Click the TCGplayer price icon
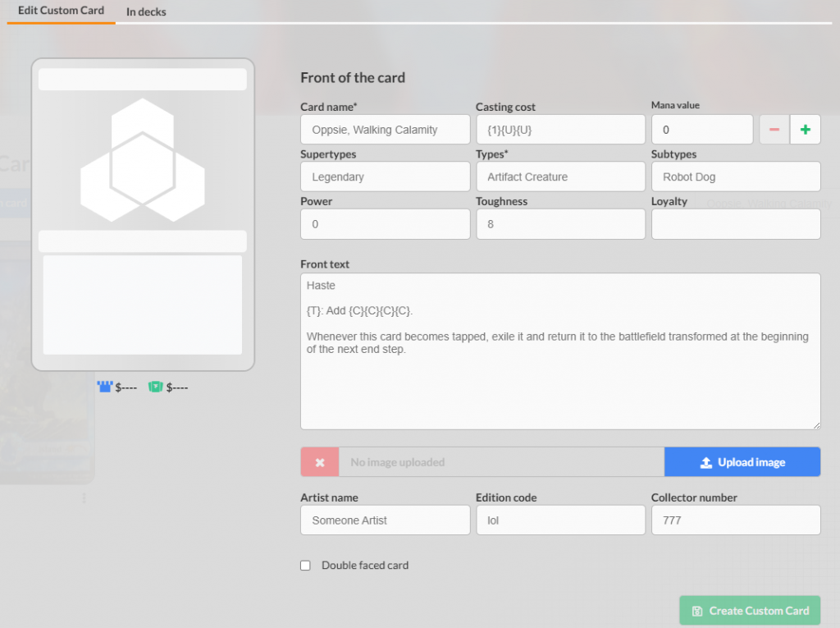The height and width of the screenshot is (628, 840). [x=156, y=386]
